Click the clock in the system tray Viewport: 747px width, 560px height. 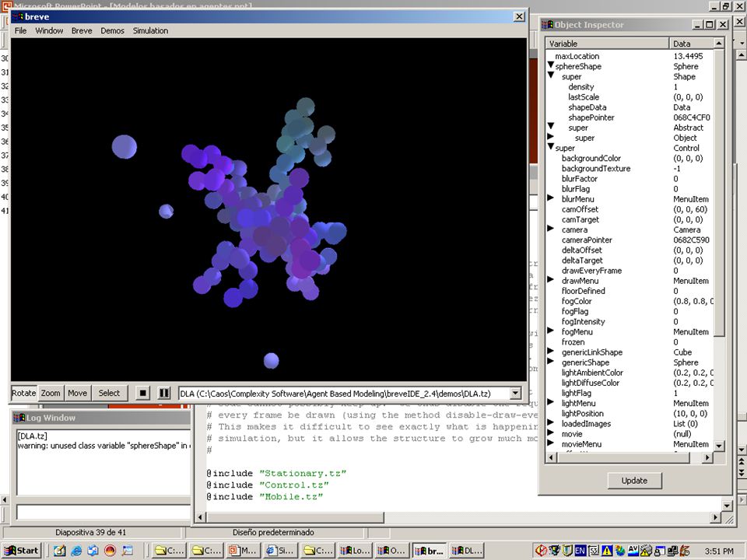click(719, 551)
